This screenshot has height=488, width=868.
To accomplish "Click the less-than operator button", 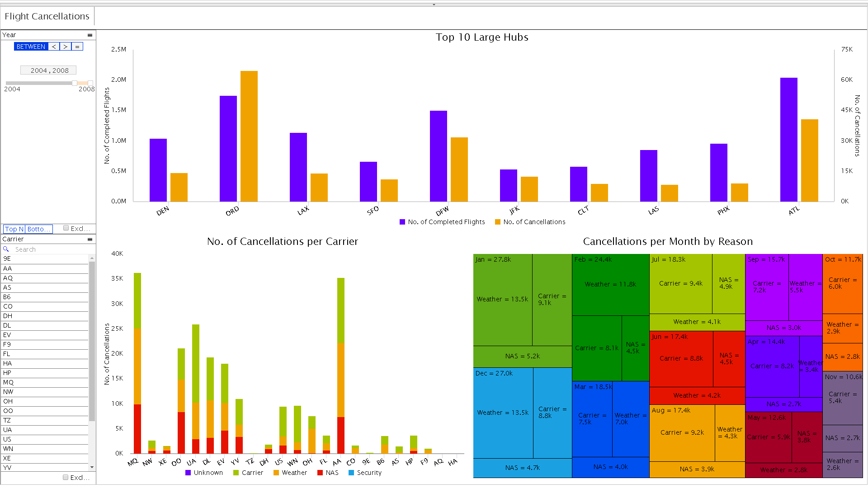I will click(54, 47).
